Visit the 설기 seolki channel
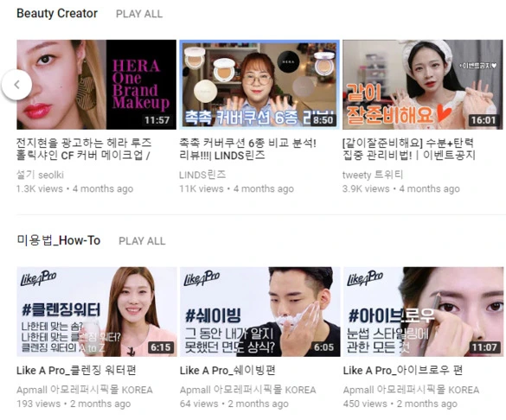506x420 pixels. pyautogui.click(x=40, y=175)
